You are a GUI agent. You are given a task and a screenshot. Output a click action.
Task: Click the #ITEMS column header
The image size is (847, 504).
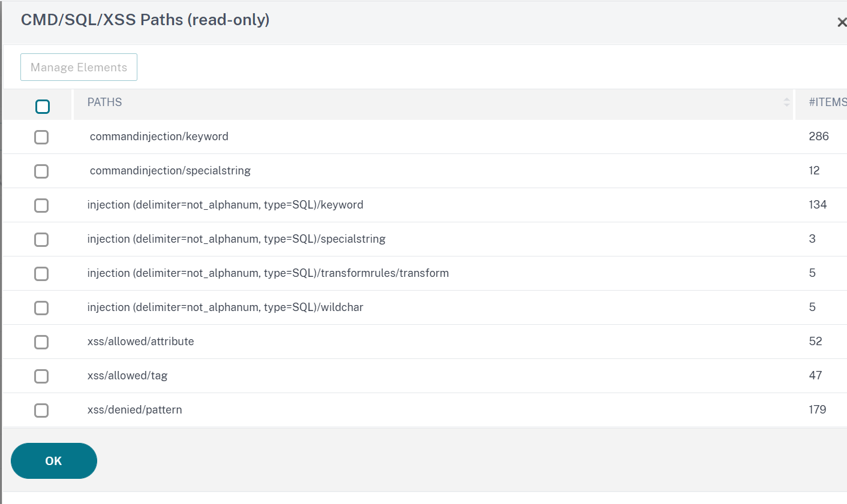pyautogui.click(x=827, y=102)
